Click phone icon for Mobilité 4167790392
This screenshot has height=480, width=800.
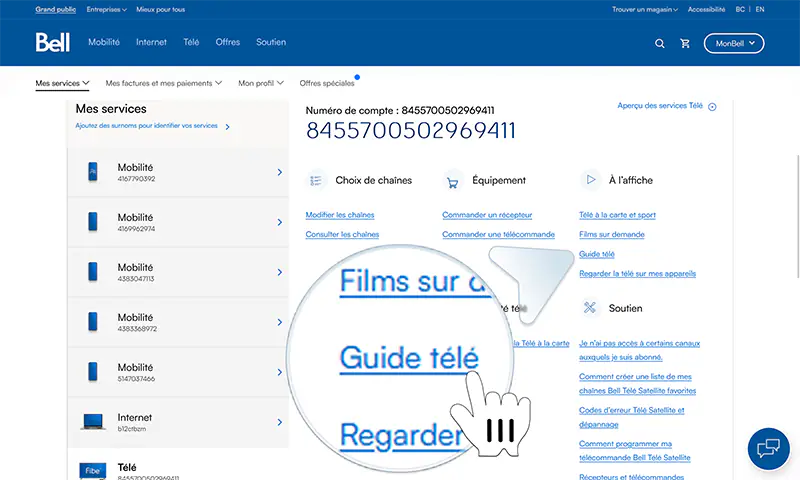pos(93,172)
